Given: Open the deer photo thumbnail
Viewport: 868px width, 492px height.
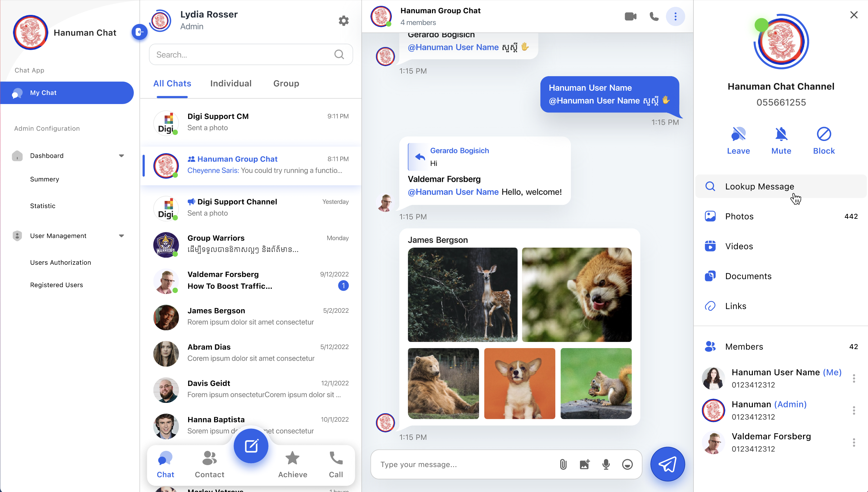Looking at the screenshot, I should click(462, 295).
